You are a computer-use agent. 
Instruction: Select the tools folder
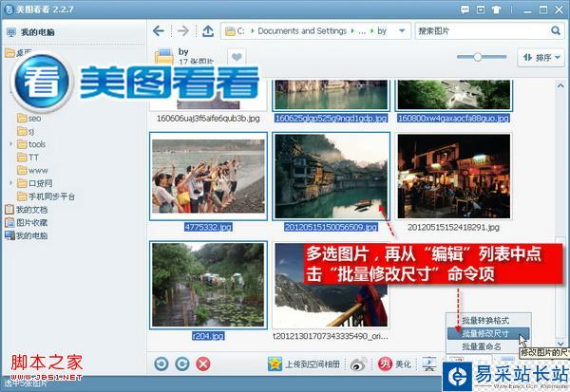(x=31, y=144)
